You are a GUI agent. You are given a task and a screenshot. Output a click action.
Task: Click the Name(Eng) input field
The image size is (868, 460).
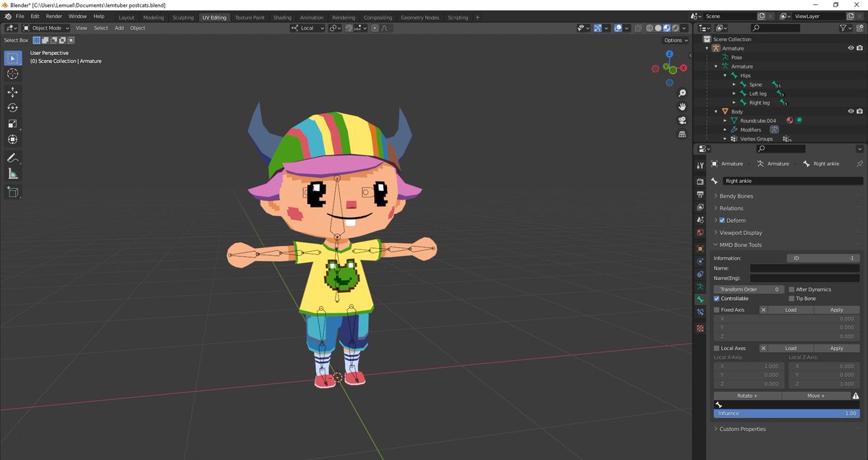[x=804, y=278]
